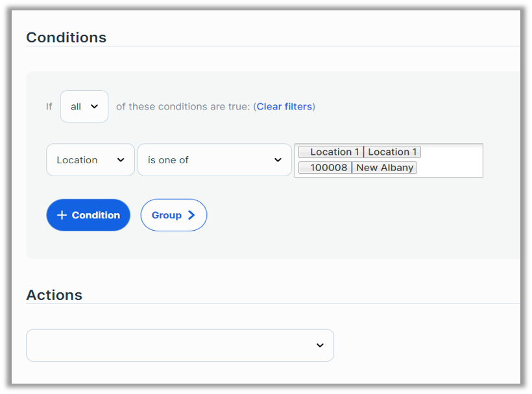The image size is (532, 394).
Task: Click the Actions section heading
Action: tap(54, 295)
